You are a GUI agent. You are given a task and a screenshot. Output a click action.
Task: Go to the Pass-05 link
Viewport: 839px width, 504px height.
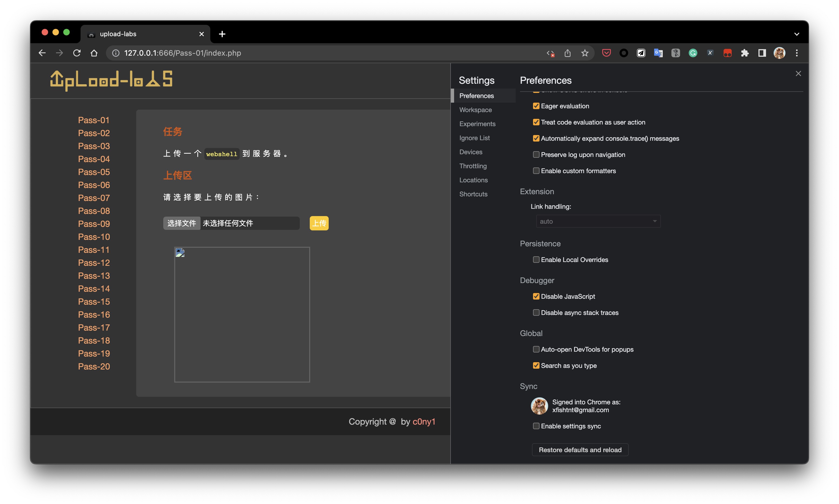click(x=94, y=172)
